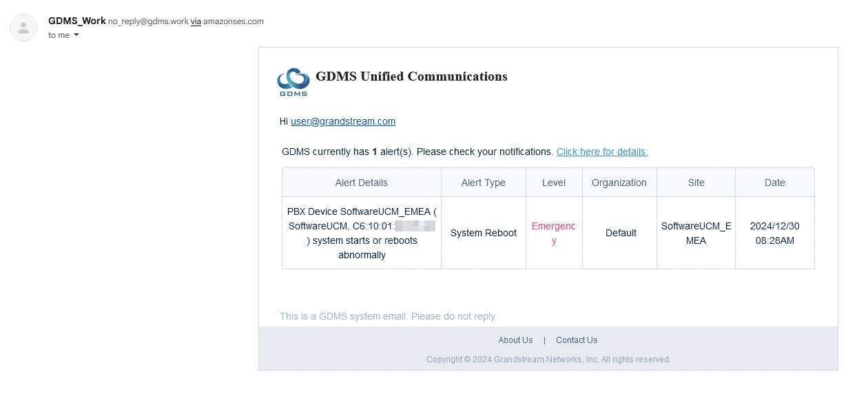Click the 'via' underlined text in header
Viewport: 868px width, 394px height.
point(196,21)
